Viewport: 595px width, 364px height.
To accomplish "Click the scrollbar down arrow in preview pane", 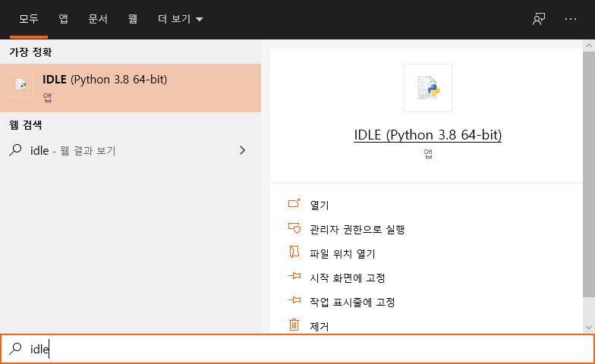I will coord(589,328).
